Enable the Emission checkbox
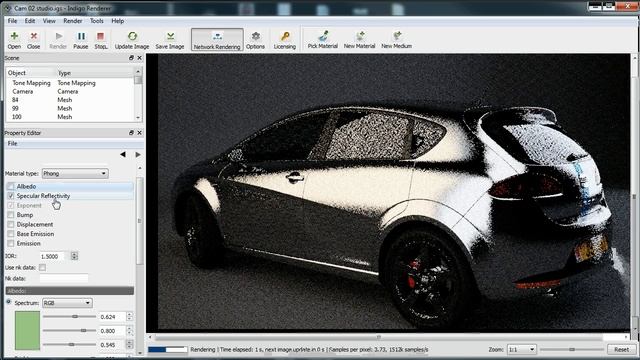Screen dimensions: 640x360 pos(11,243)
